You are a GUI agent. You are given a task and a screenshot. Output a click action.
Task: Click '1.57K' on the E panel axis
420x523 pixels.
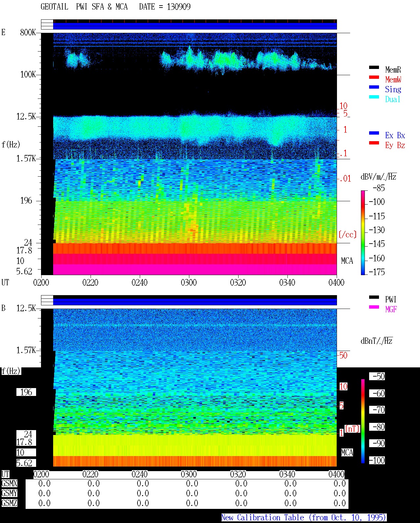click(26, 158)
